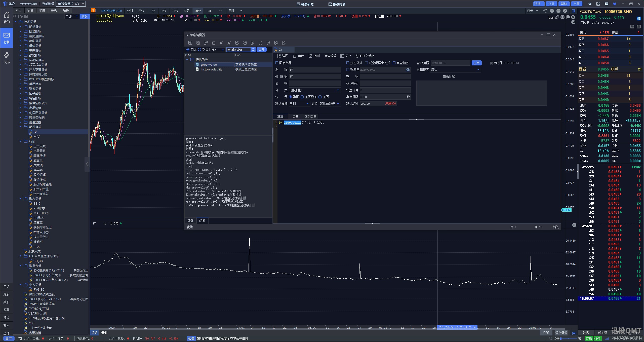Click the search magnifier next to greekvalue
Viewport: 644px width, 342px height.
coord(253,50)
